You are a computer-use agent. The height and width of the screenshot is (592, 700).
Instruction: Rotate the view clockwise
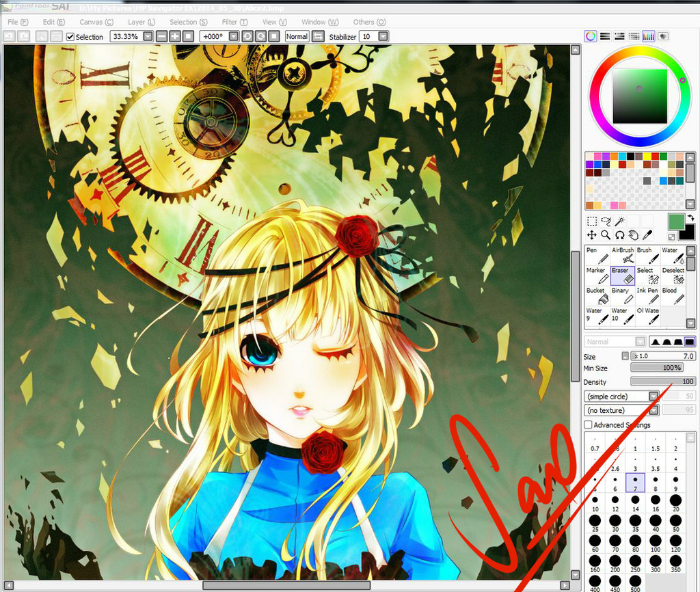[260, 36]
